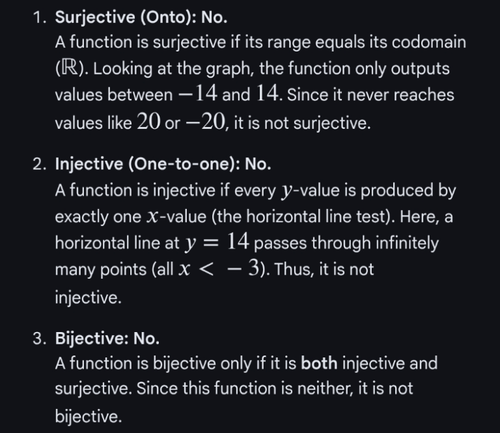The width and height of the screenshot is (500, 433).
Task: Click the list number 3
Action: click(x=39, y=339)
